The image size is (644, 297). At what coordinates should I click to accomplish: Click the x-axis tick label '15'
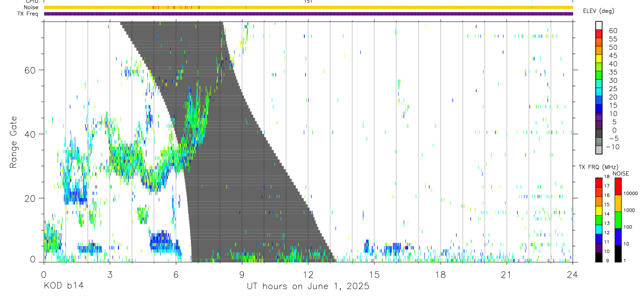pos(374,274)
